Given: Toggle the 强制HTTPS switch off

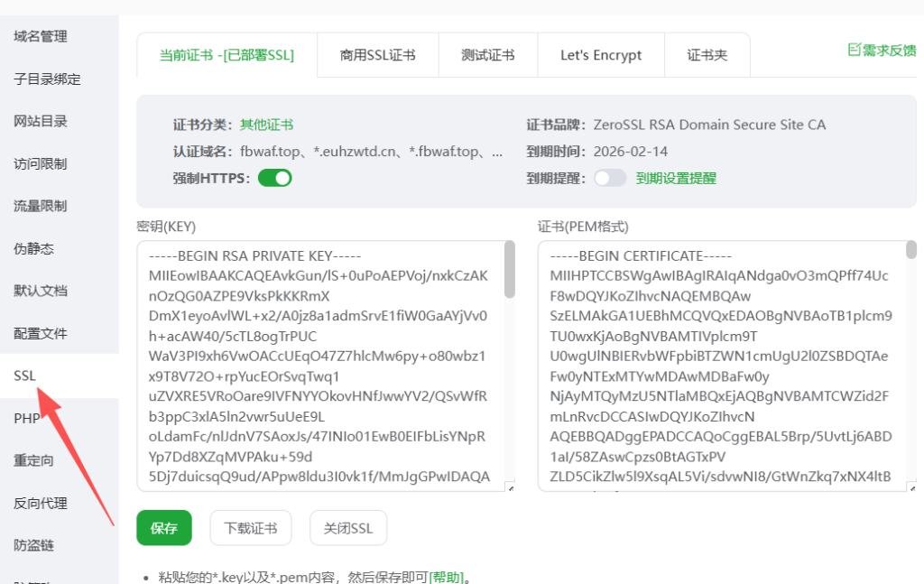Looking at the screenshot, I should 275,178.
